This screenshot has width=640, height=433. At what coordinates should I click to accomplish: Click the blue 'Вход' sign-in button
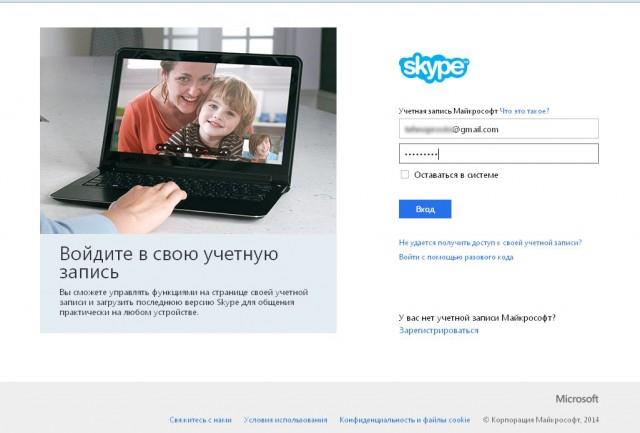pos(425,209)
